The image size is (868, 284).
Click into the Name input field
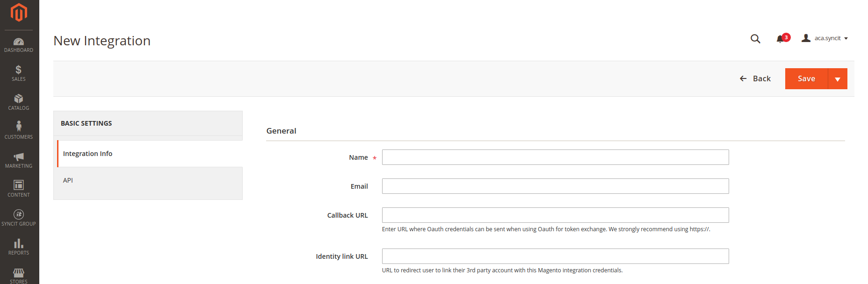(555, 157)
